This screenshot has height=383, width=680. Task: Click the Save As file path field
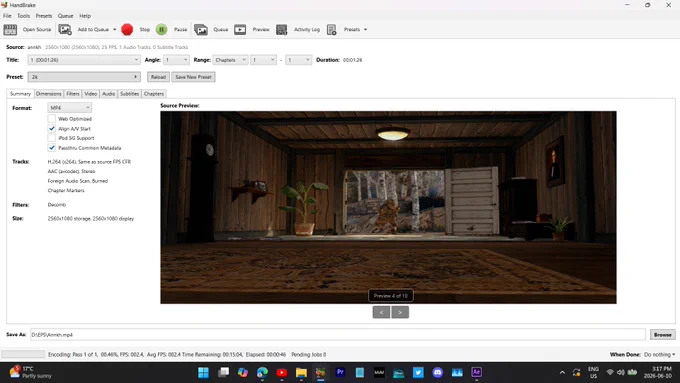click(x=338, y=334)
